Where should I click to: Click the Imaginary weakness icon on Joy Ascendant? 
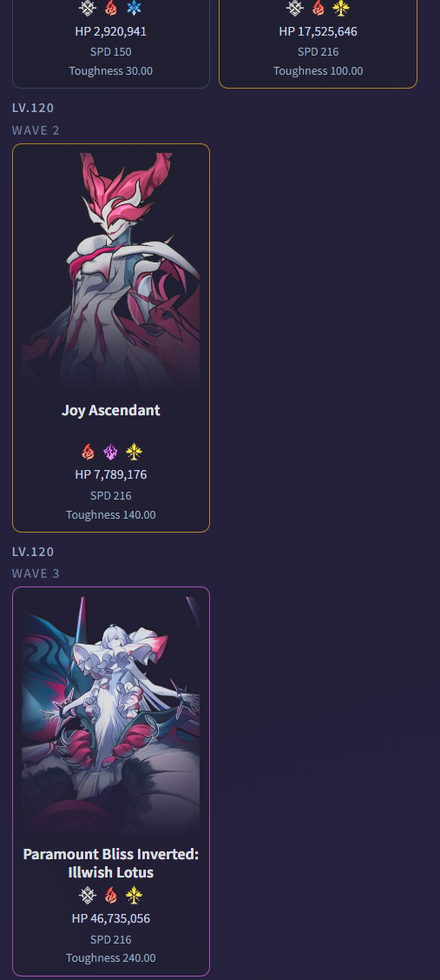134,452
